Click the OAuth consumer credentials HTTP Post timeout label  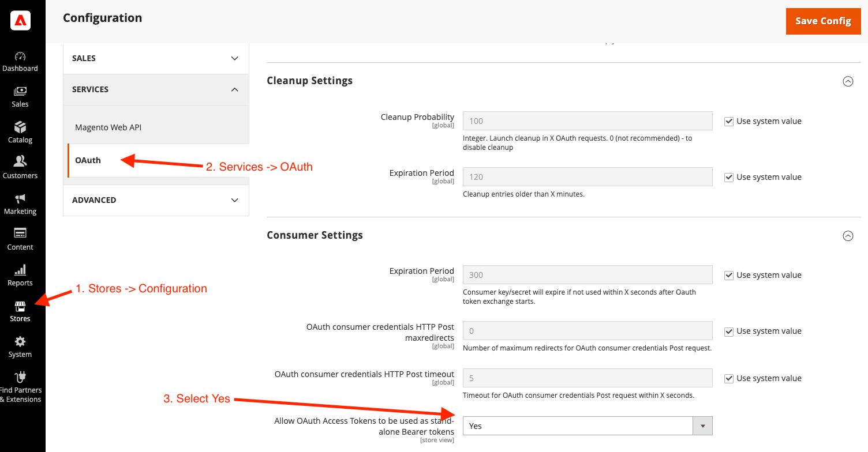[x=364, y=374]
